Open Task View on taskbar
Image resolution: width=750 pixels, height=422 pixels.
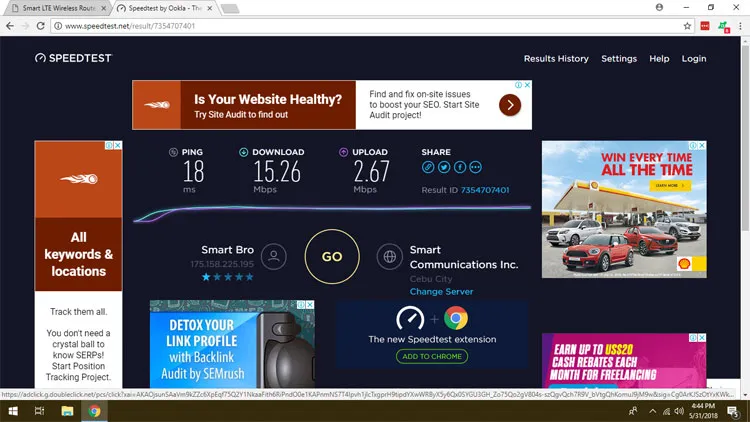click(40, 411)
